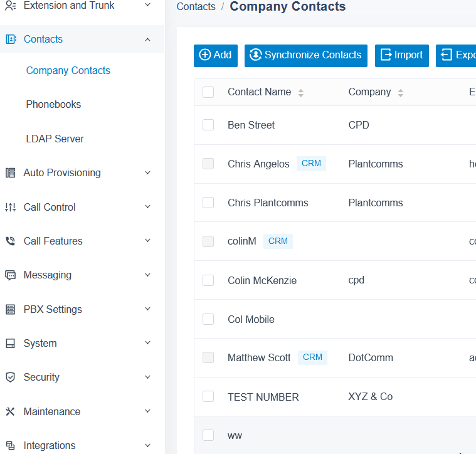The height and width of the screenshot is (454, 476).
Task: Expand Maintenance chevron
Action: [147, 411]
